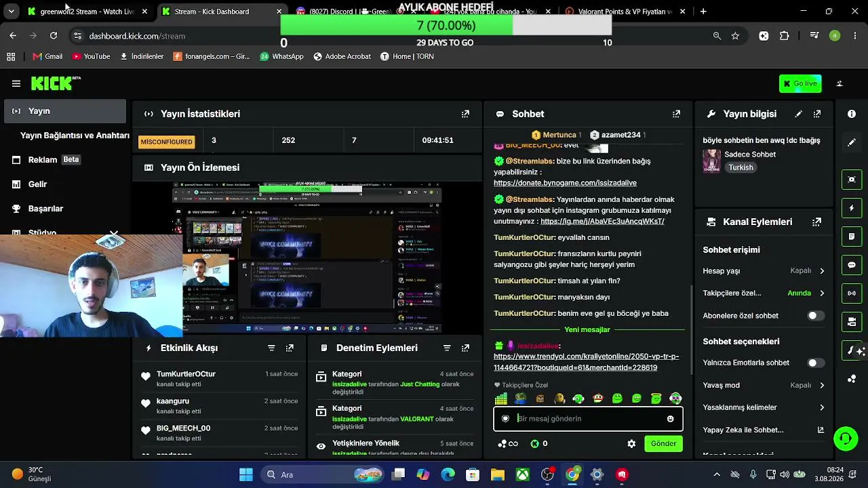
Task: Switch to Valorant Points browser tab
Action: point(626,12)
